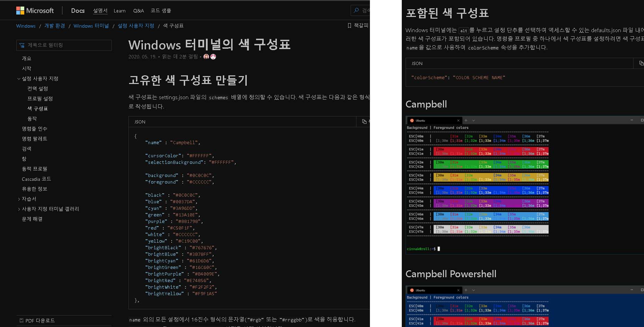Click the Ubuntu tab in Campbell screenshot
Image resolution: width=644 pixels, height=327 pixels.
pos(435,121)
